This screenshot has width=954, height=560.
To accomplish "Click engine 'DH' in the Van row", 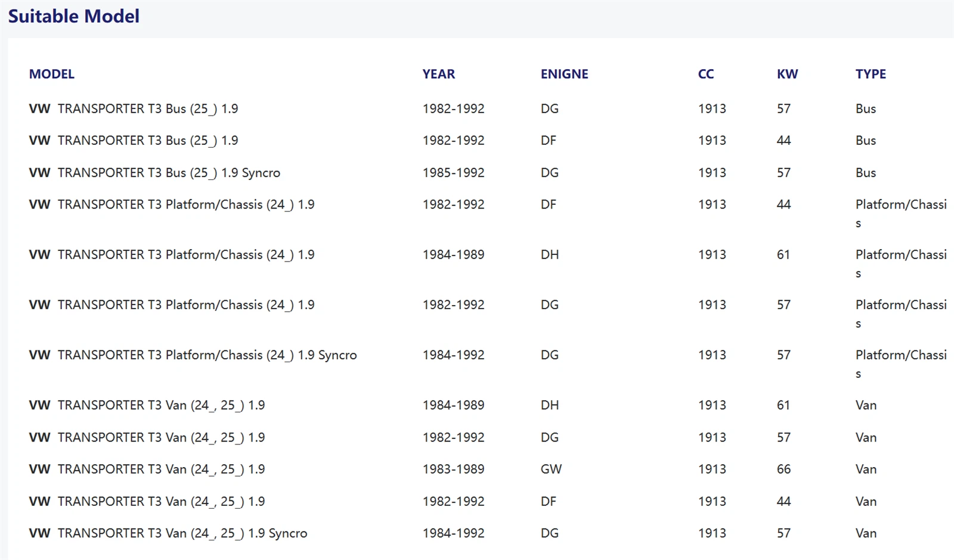I will coord(550,405).
